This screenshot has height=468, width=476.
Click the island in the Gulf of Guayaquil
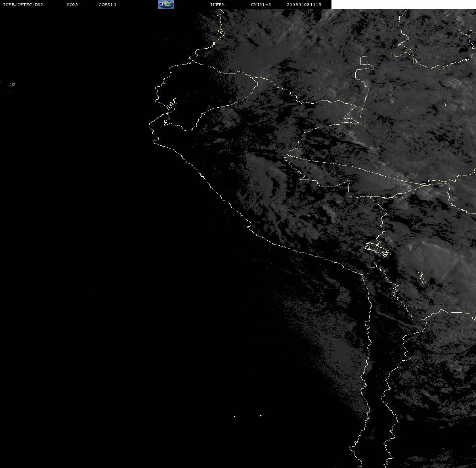pos(171,106)
